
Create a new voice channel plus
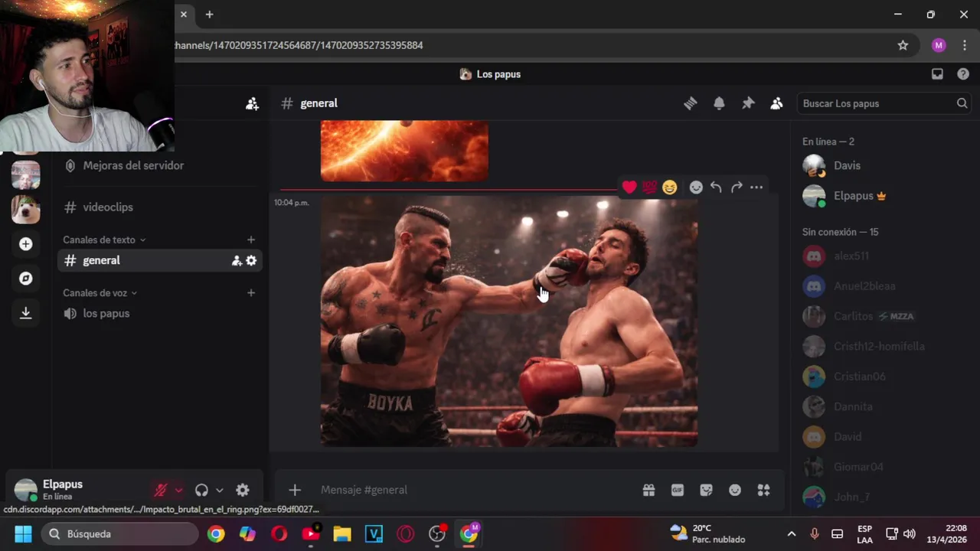coord(251,292)
